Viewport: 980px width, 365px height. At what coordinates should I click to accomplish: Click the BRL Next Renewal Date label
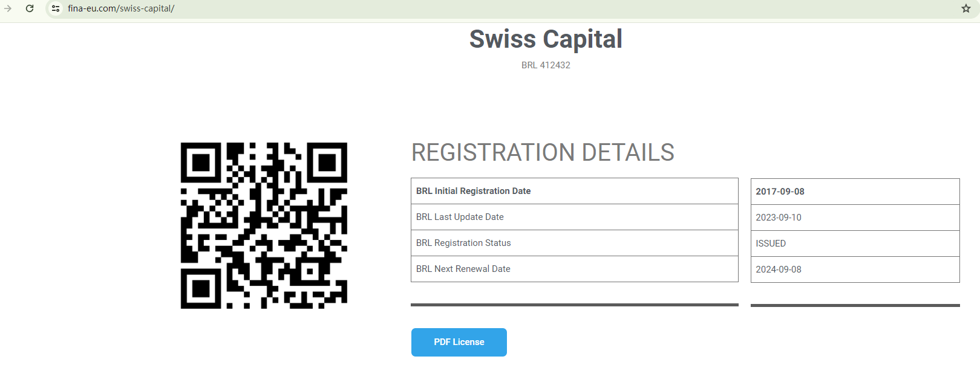point(463,269)
